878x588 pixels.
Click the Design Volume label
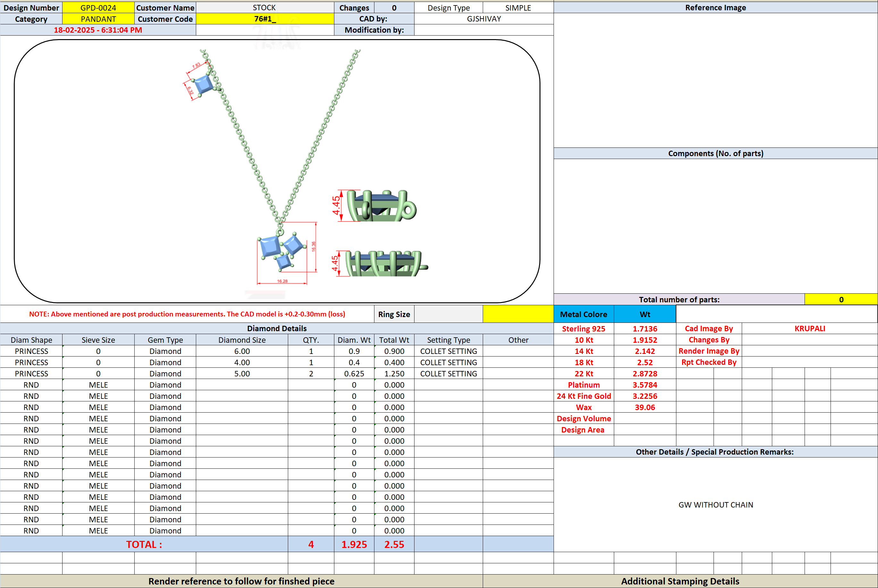tap(584, 418)
